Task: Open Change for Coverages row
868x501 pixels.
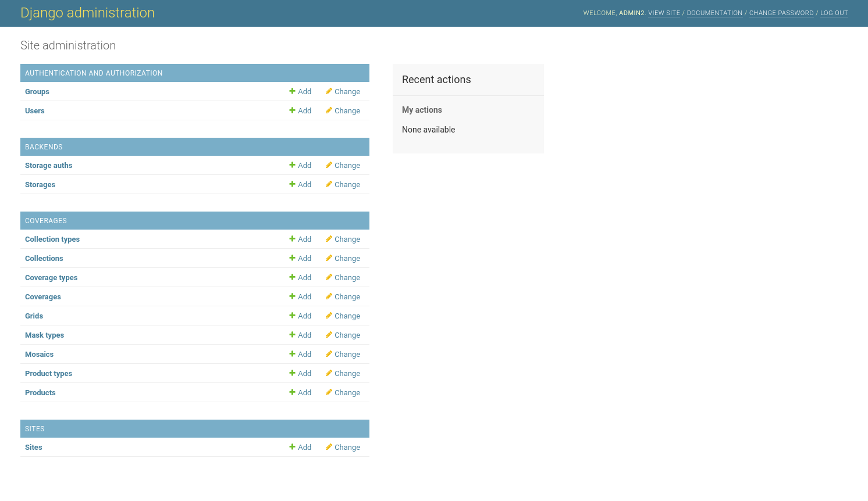Action: [x=343, y=297]
